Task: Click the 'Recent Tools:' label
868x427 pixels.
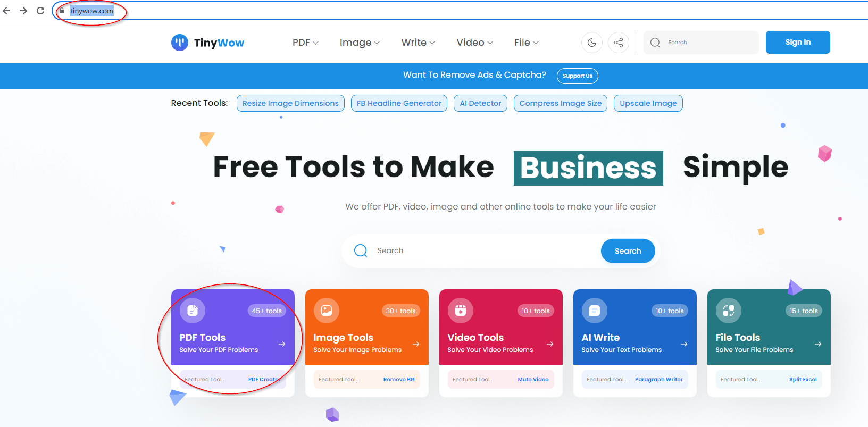Action: click(199, 103)
